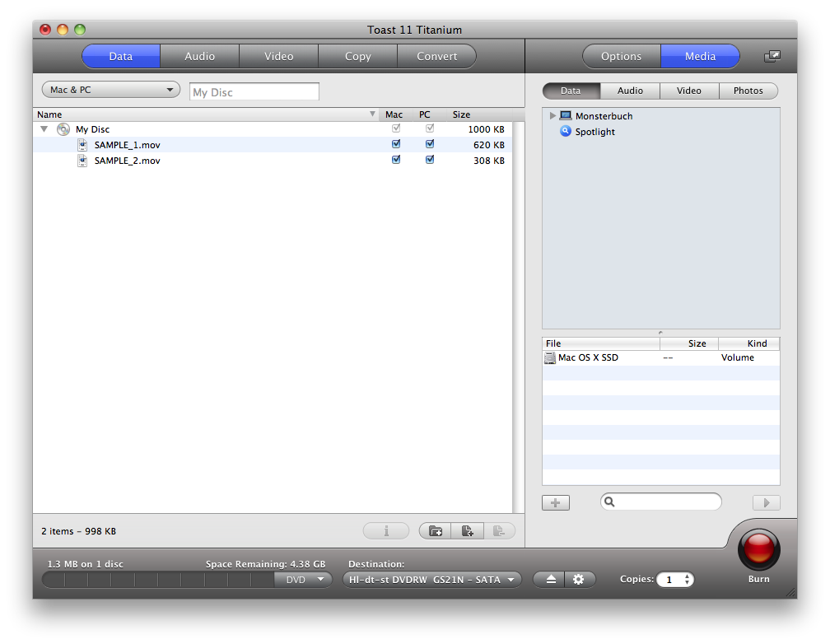Switch to the Video project tab
The width and height of the screenshot is (830, 644).
279,56
